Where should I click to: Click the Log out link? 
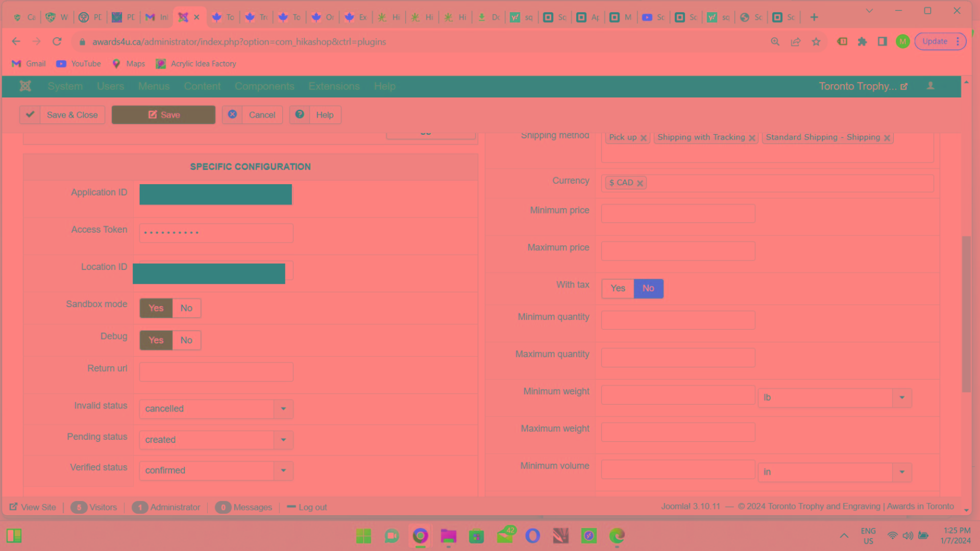pyautogui.click(x=312, y=507)
